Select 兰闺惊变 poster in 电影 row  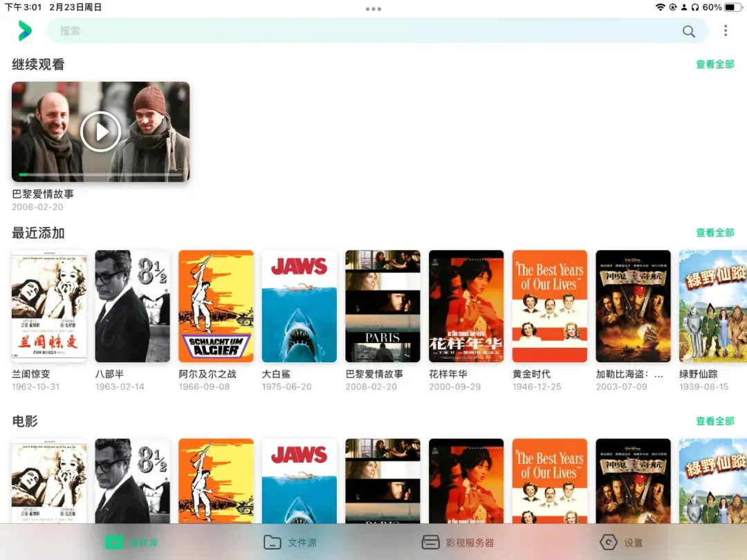[x=49, y=481]
